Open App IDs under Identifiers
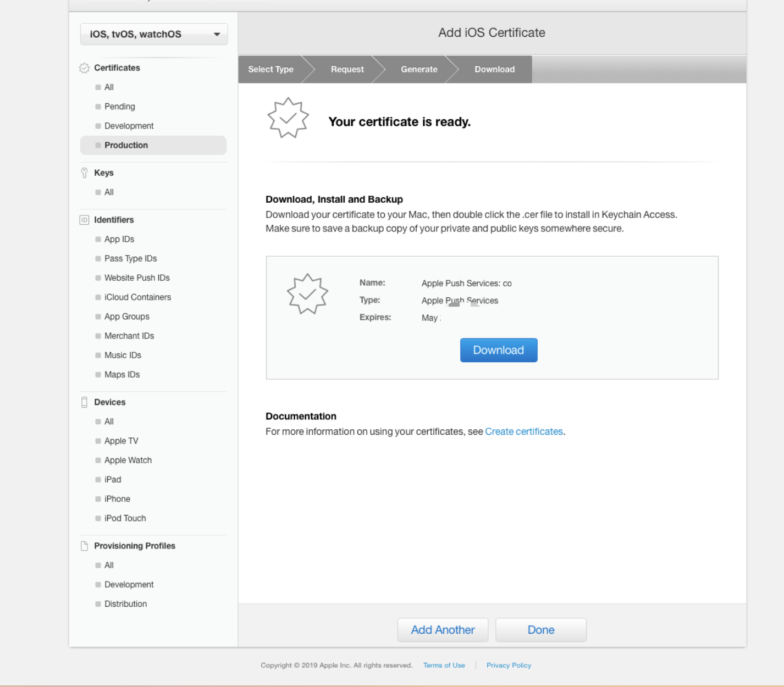This screenshot has height=687, width=784. 119,239
